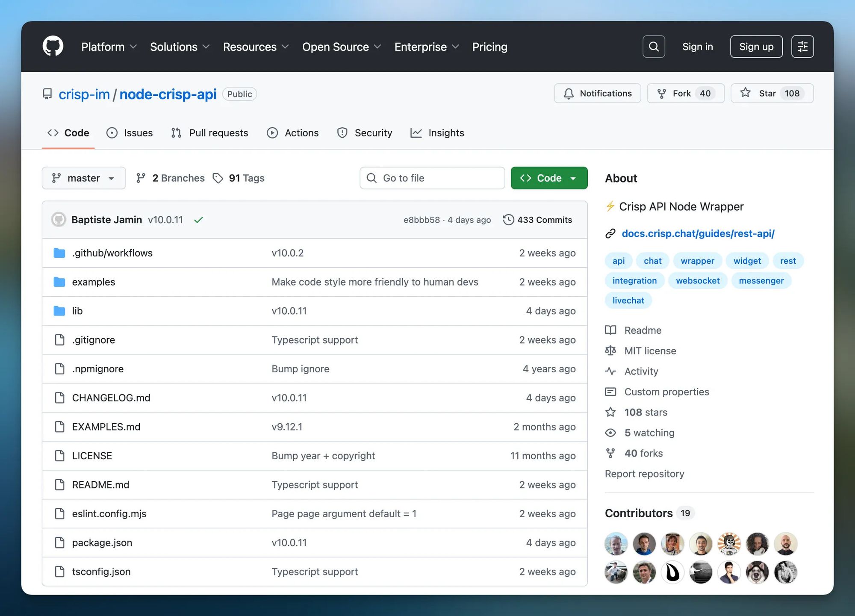Screen dimensions: 855x616
Task: Open the crisp-im owner link
Action: 84,94
